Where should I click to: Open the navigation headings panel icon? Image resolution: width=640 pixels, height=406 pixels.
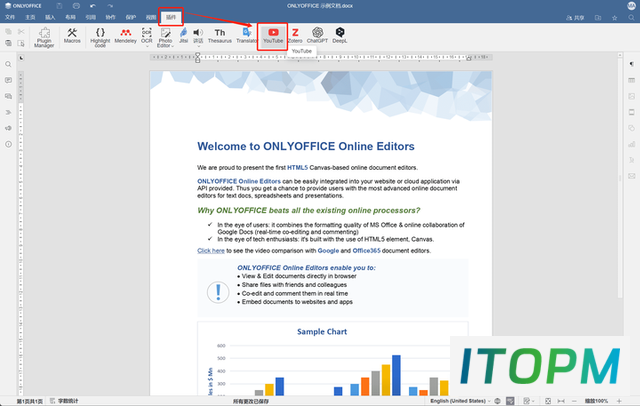(8, 112)
